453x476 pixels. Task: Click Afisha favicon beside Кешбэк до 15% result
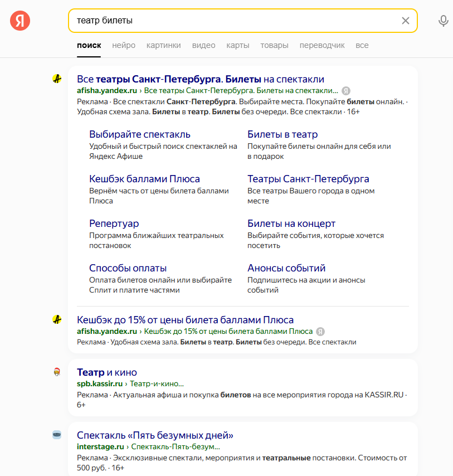click(x=57, y=319)
